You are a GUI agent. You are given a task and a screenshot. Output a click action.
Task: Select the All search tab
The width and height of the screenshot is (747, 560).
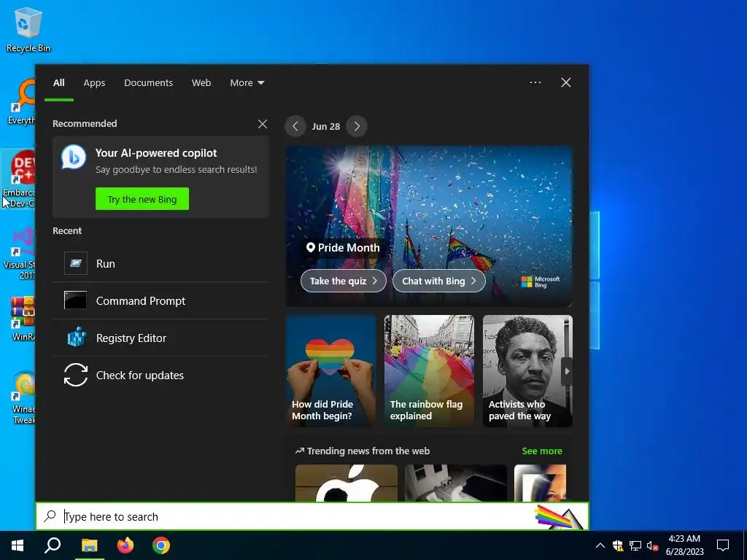coord(59,83)
